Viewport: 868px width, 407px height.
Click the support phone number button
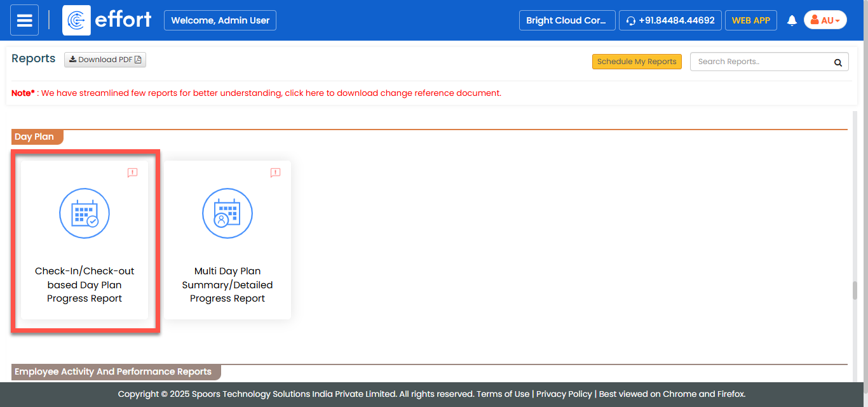click(670, 20)
